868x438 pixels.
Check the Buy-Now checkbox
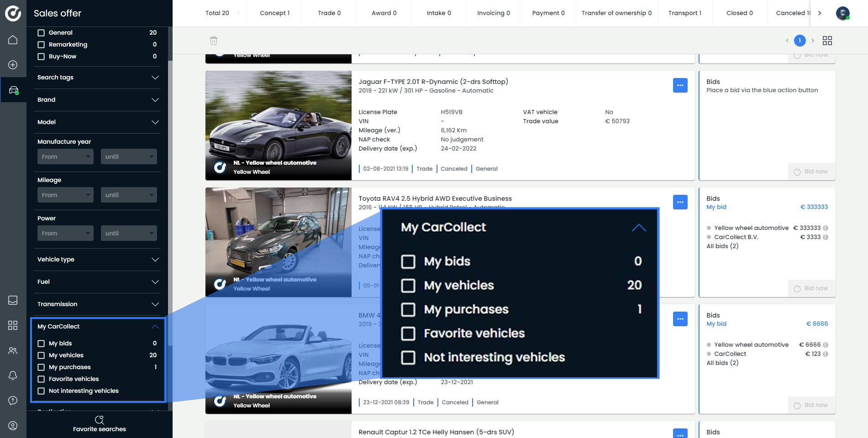41,57
